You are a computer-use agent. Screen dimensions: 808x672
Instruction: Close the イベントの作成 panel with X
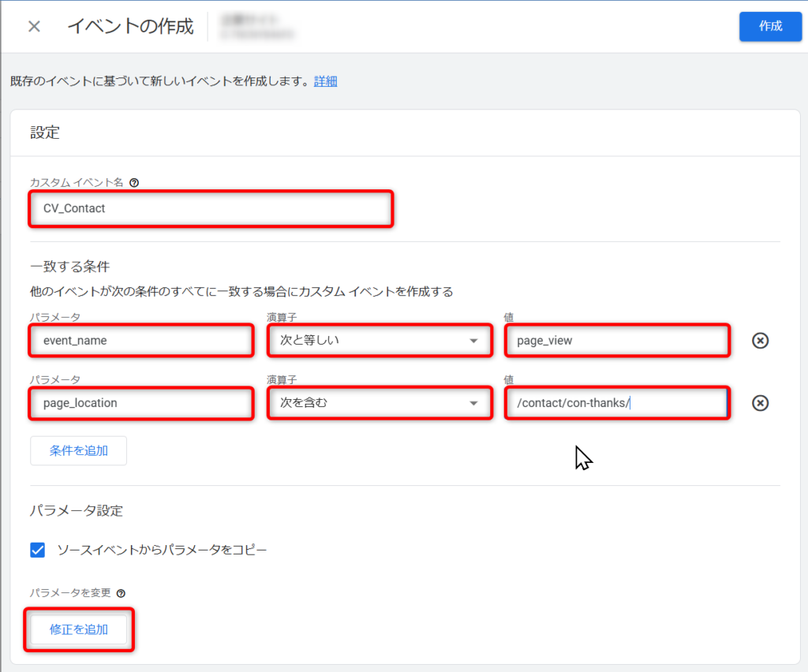point(34,27)
